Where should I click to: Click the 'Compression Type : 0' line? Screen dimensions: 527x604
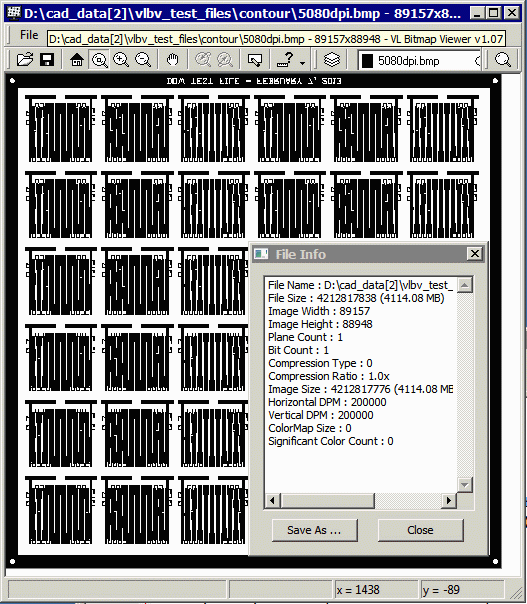point(320,363)
